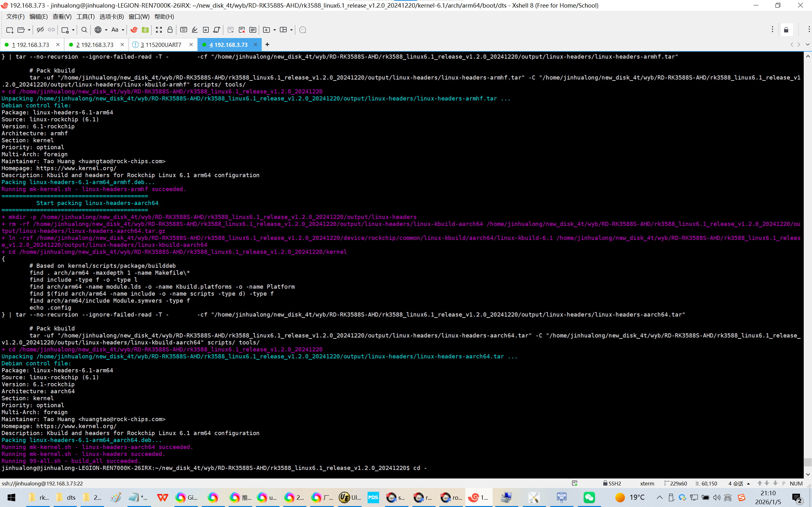This screenshot has height=507, width=812.
Task: Toggle the padlock lock-screen toolbar icon
Action: (170, 30)
